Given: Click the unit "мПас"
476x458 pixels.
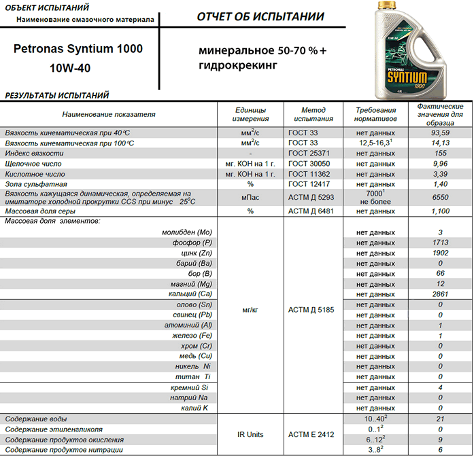Looking at the screenshot, I should click(250, 198).
